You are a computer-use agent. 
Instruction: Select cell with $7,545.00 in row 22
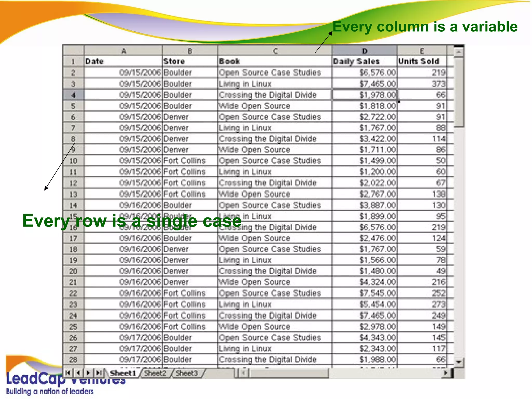click(365, 293)
